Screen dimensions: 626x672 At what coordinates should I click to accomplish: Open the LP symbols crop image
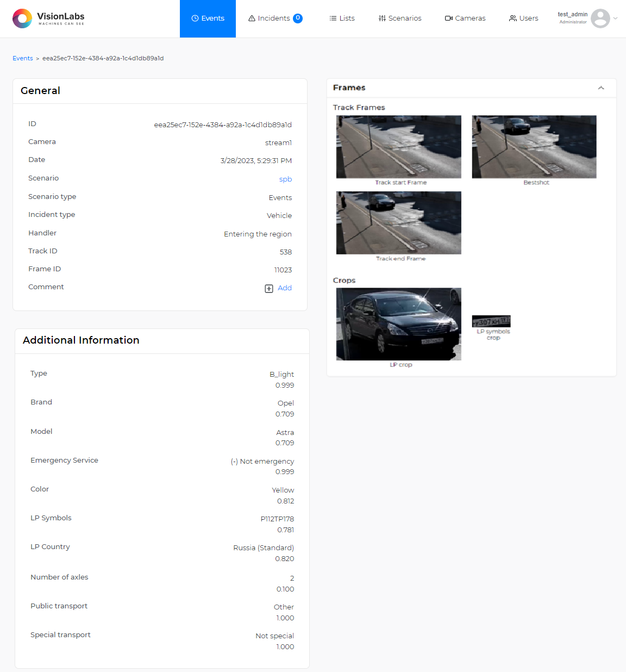point(491,321)
